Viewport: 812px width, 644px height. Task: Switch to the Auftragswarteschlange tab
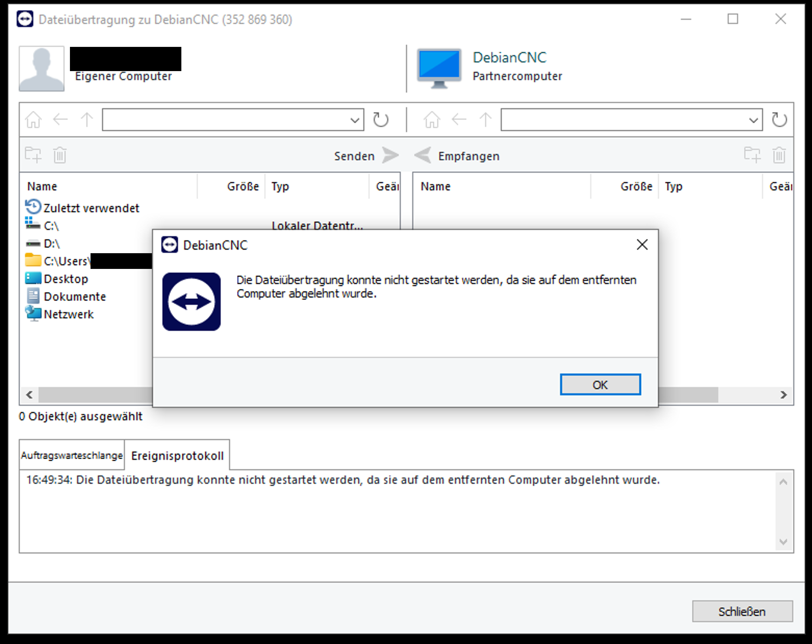pyautogui.click(x=71, y=456)
